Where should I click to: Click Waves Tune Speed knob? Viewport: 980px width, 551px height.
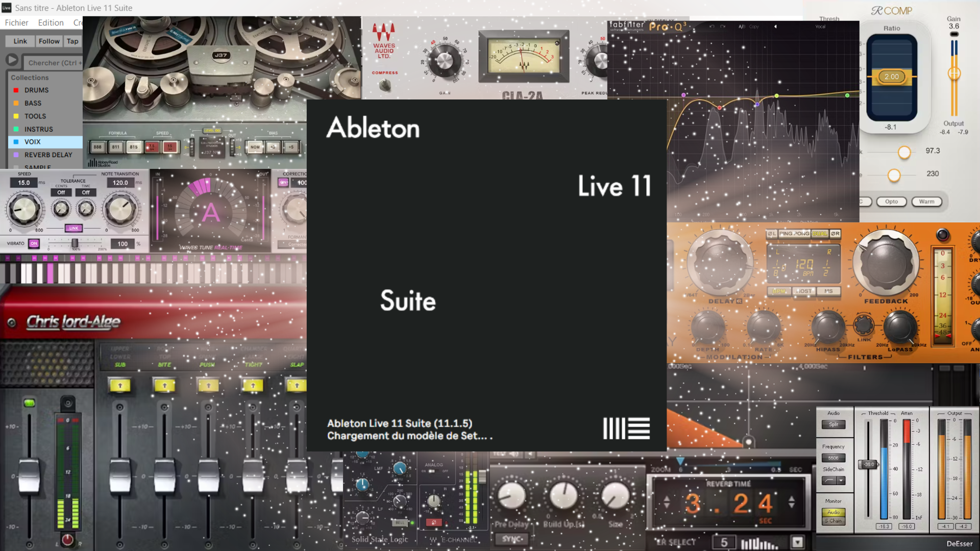[23, 209]
